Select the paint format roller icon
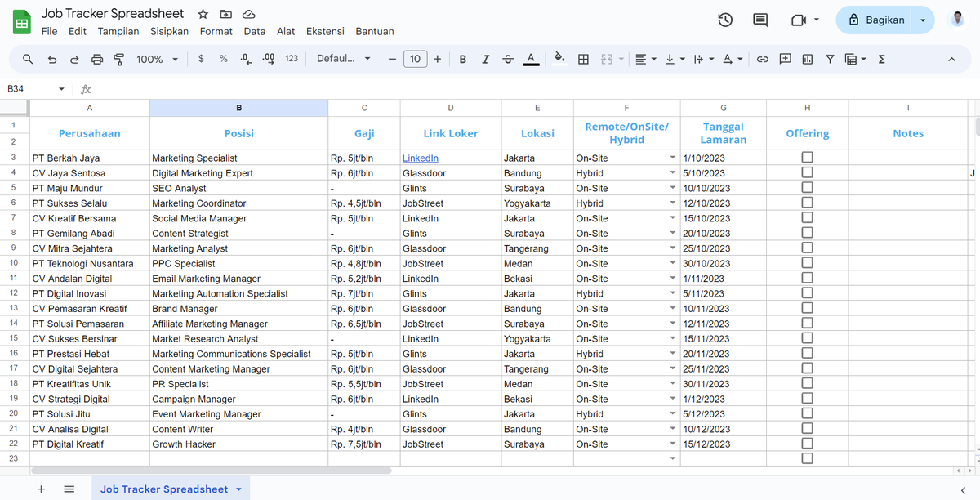Viewport: 980px width, 500px height. (118, 59)
